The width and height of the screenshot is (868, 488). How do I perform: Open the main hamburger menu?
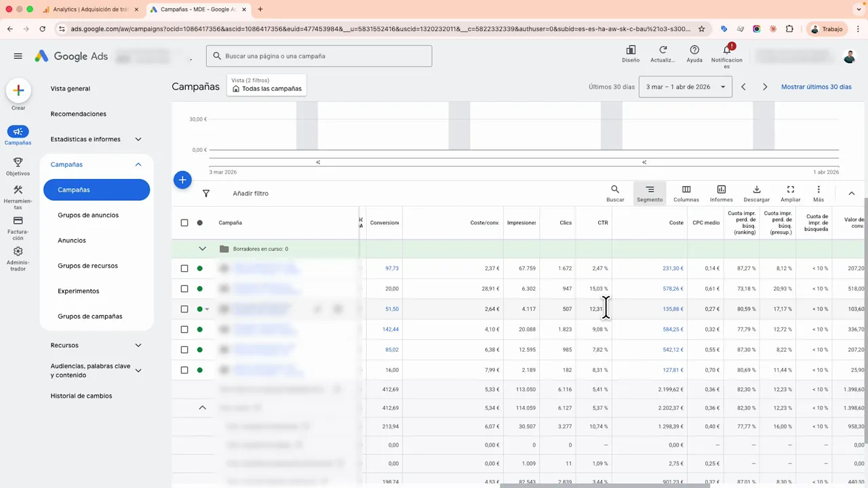click(18, 56)
